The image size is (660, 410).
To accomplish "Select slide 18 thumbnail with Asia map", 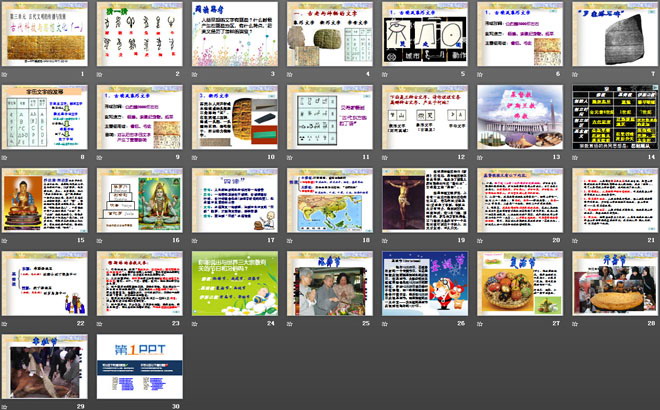I will click(330, 201).
